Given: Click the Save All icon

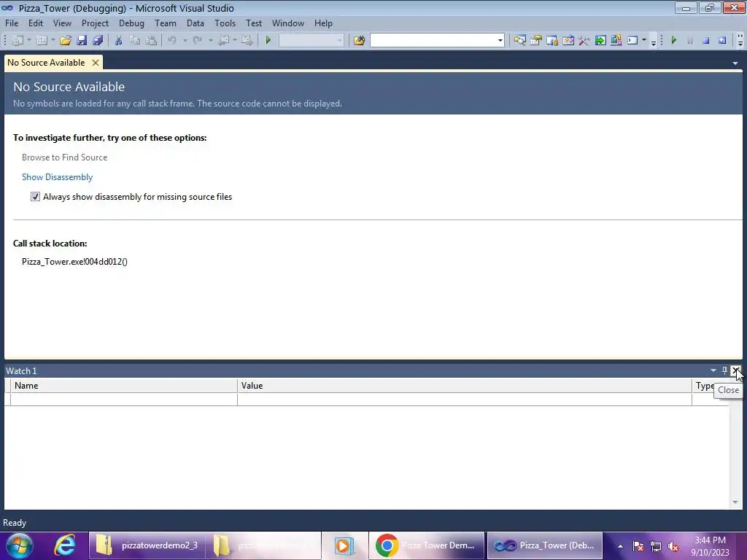Looking at the screenshot, I should pyautogui.click(x=98, y=41).
